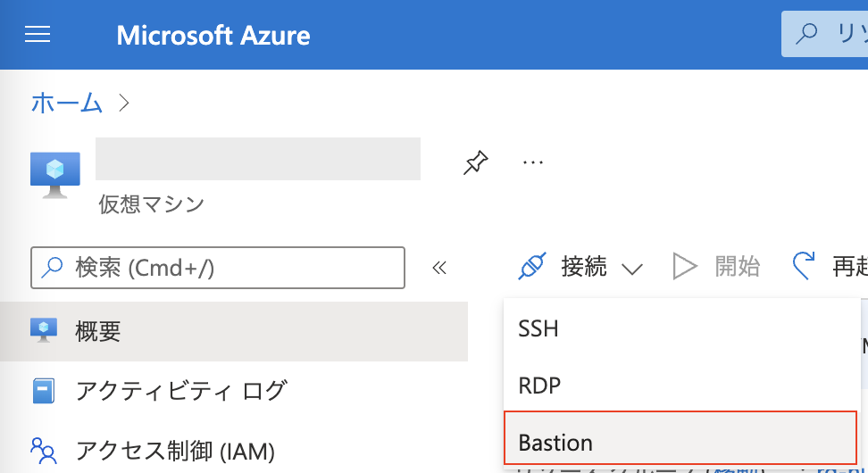Viewport: 868px width, 473px height.
Task: Open アクティビティ ログ in sidebar
Action: click(x=234, y=392)
